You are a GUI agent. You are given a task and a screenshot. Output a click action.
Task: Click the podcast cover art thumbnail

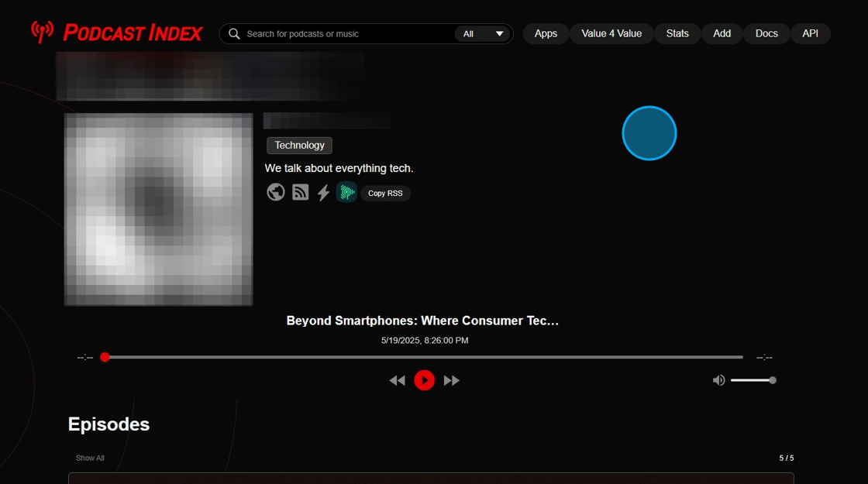[x=158, y=209]
